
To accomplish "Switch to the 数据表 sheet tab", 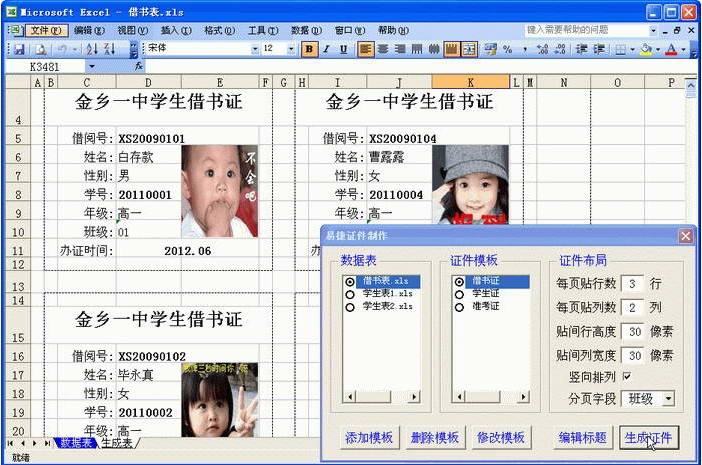I will (77, 443).
